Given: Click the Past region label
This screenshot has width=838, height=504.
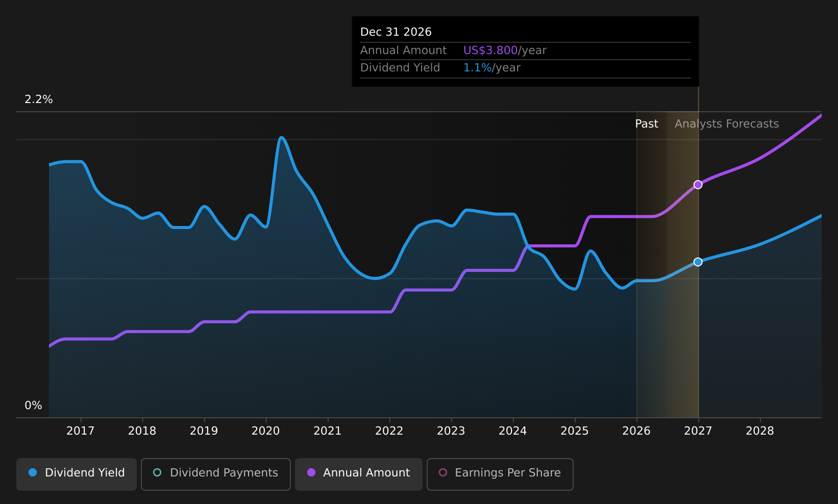Looking at the screenshot, I should 647,124.
